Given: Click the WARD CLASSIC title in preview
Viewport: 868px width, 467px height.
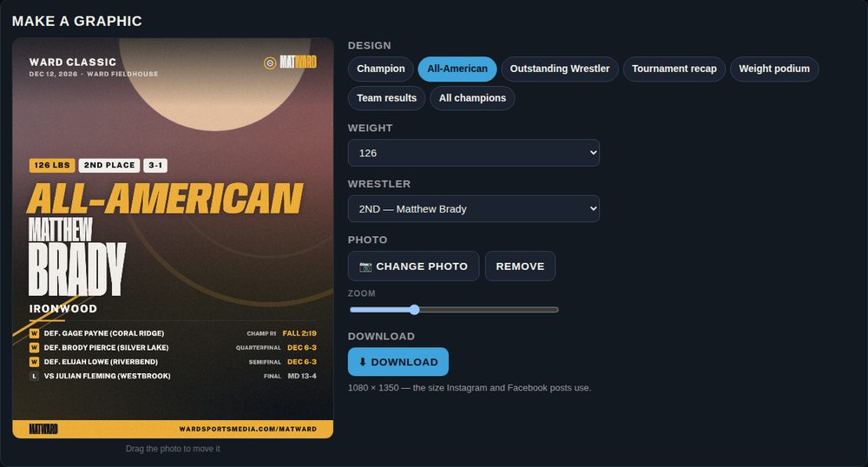Looking at the screenshot, I should pyautogui.click(x=73, y=62).
